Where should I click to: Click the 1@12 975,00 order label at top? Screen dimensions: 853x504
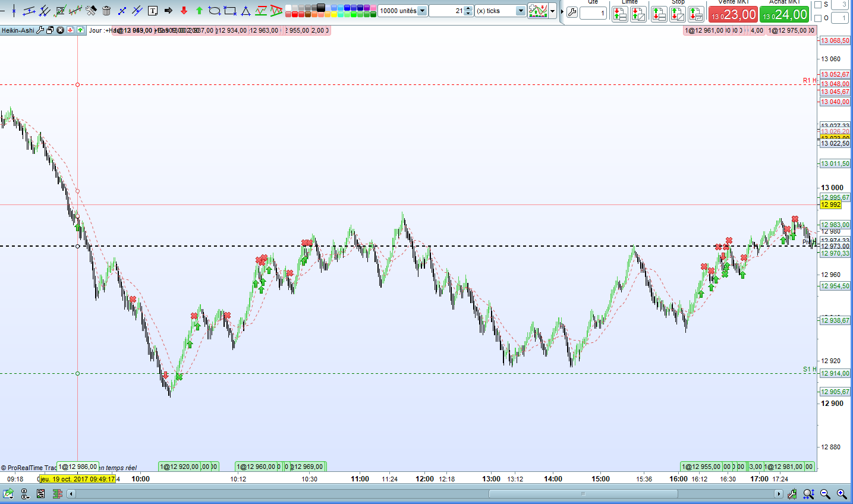coord(788,30)
